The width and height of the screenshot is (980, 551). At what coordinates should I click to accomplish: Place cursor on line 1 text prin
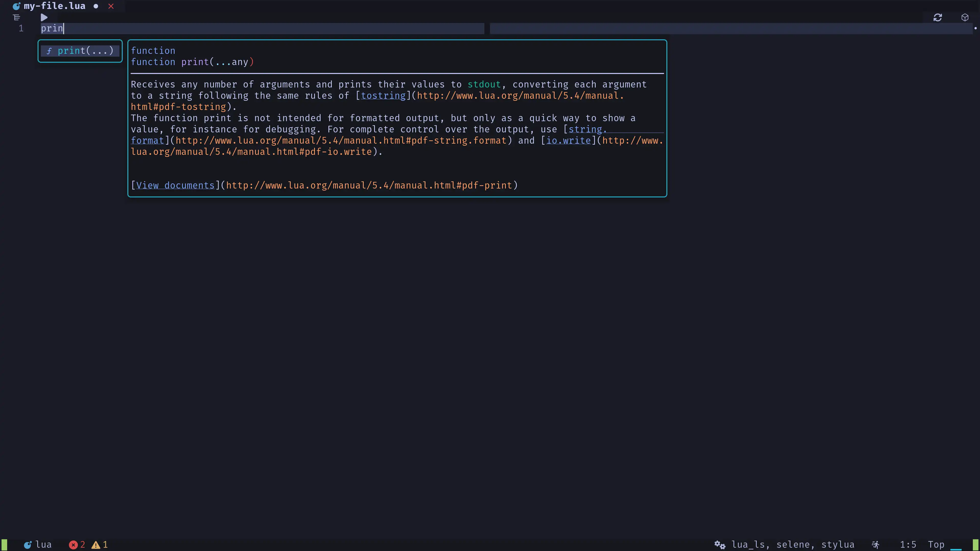(x=52, y=29)
